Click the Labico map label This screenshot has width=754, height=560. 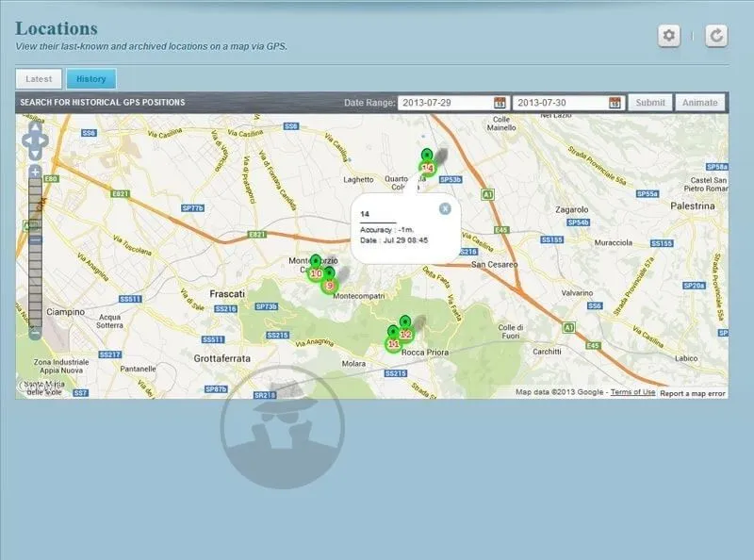coord(686,358)
